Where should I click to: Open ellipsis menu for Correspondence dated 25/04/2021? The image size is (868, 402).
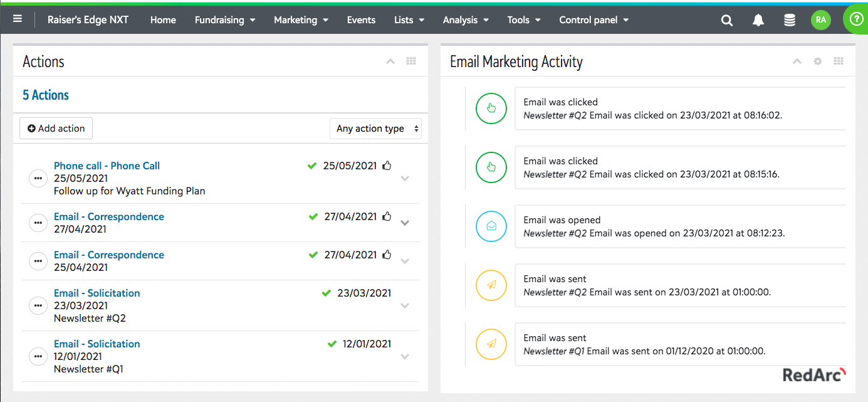pos(38,261)
